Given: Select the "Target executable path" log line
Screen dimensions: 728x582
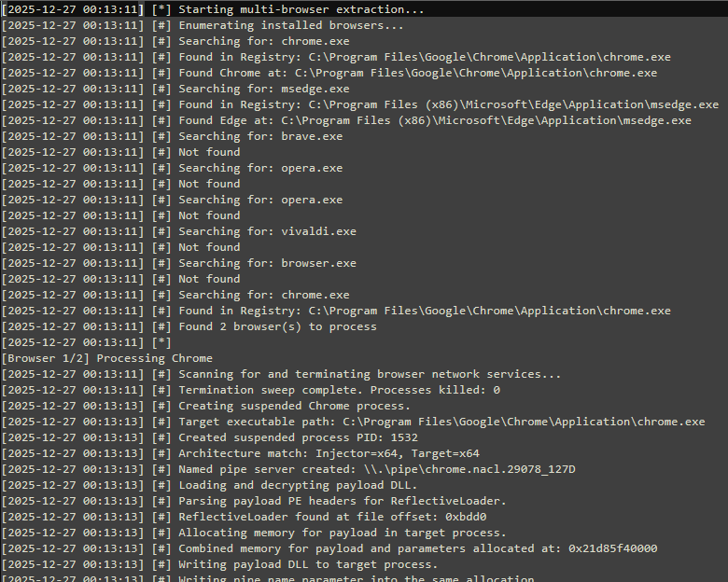Looking at the screenshot, I should click(441, 422).
